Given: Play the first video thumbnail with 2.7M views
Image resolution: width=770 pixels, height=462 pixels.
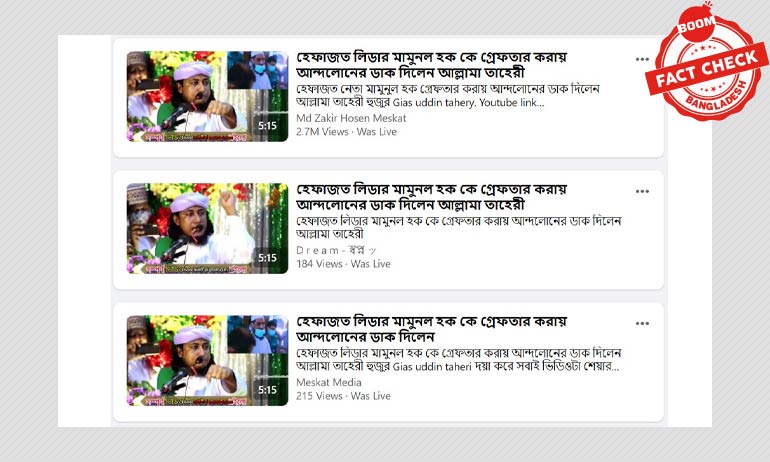Looking at the screenshot, I should tap(207, 96).
